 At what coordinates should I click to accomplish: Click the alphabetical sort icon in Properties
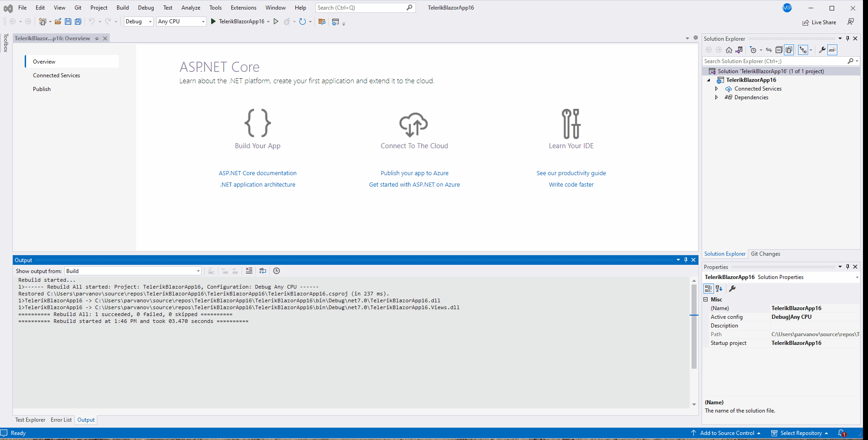coord(719,289)
